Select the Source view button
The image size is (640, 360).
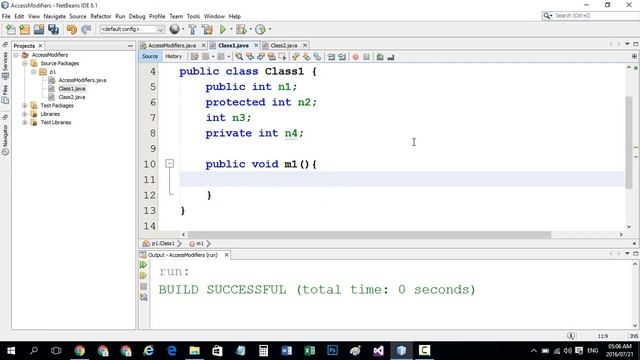pyautogui.click(x=150, y=57)
